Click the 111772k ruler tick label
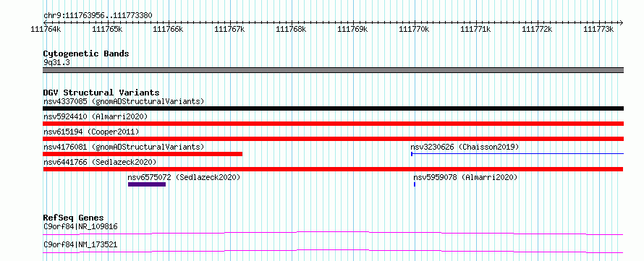 537,29
